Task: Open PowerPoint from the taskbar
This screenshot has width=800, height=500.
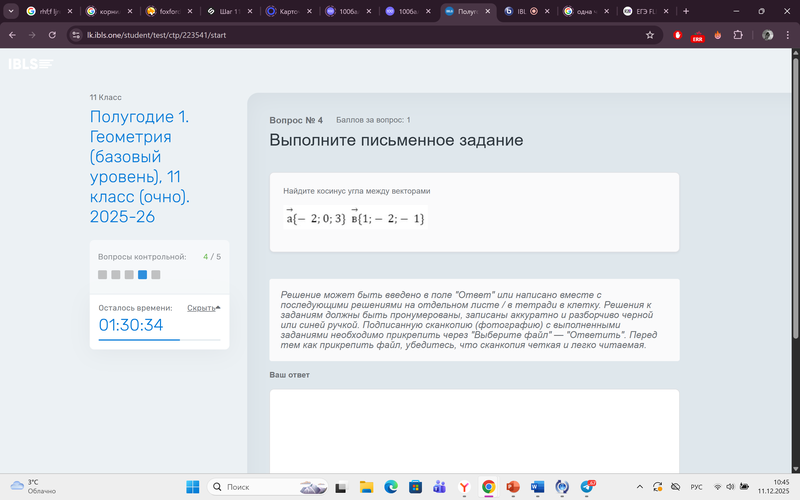Action: [513, 486]
